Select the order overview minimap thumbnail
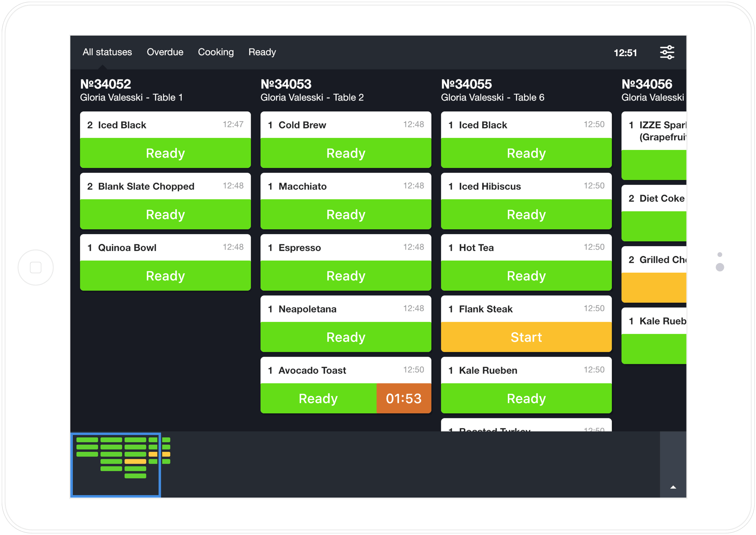Image resolution: width=756 pixels, height=535 pixels. coord(116,464)
